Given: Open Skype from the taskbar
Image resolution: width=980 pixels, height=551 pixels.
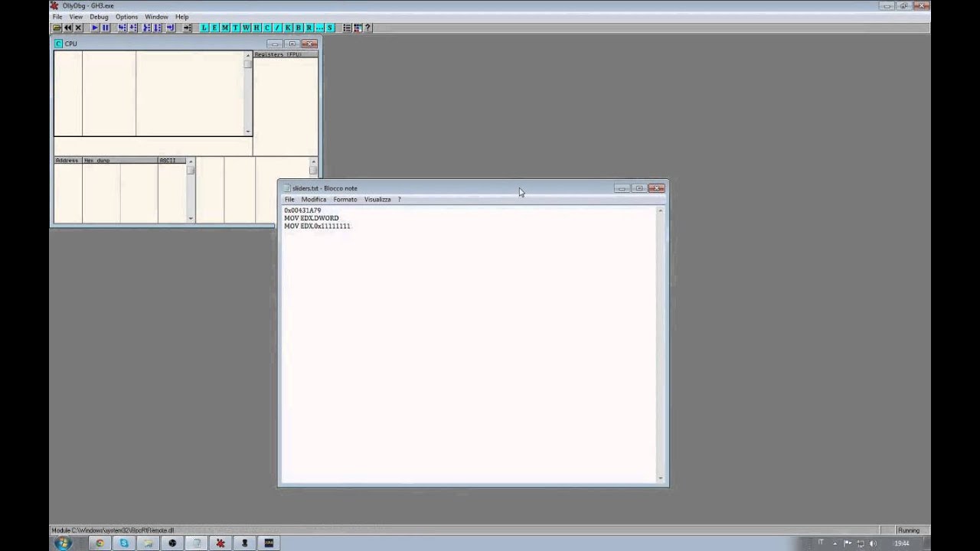Looking at the screenshot, I should pyautogui.click(x=123, y=543).
